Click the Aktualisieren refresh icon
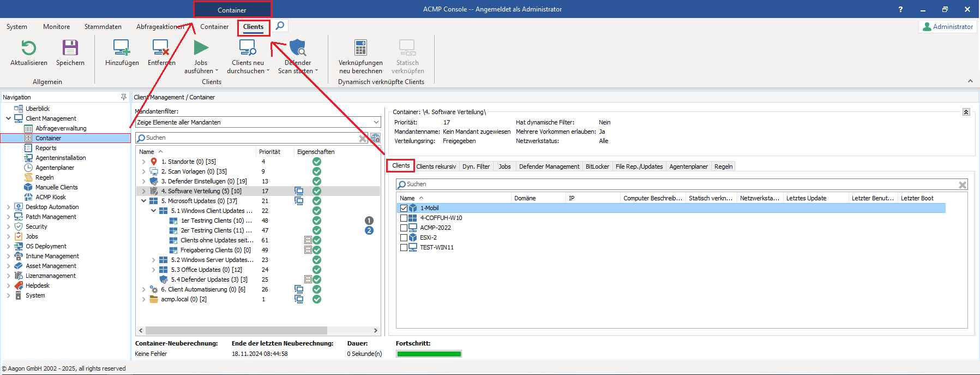 click(x=28, y=49)
